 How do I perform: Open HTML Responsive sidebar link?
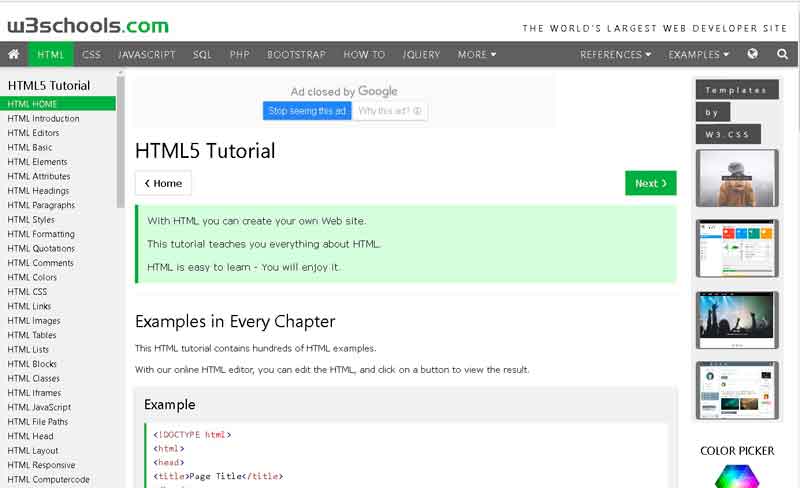coord(41,465)
